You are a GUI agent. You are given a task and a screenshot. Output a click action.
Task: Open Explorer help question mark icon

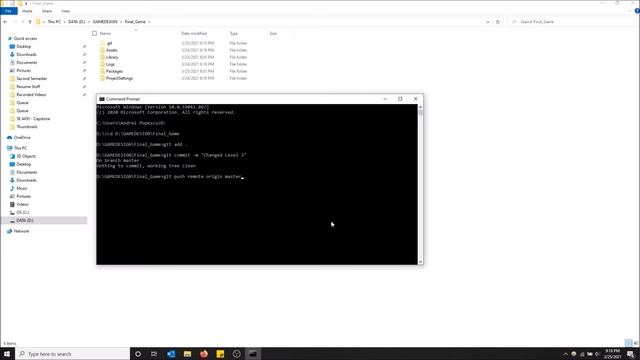pos(637,11)
